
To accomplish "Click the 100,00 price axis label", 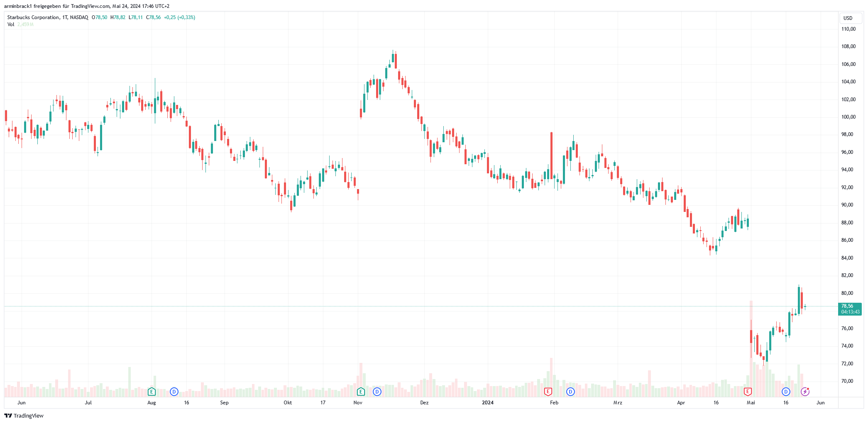I will [x=848, y=117].
